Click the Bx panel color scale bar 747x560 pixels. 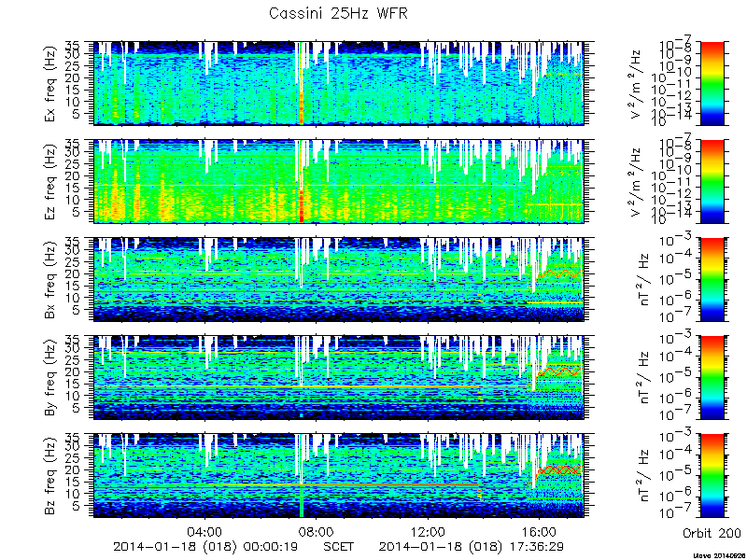[x=712, y=279]
